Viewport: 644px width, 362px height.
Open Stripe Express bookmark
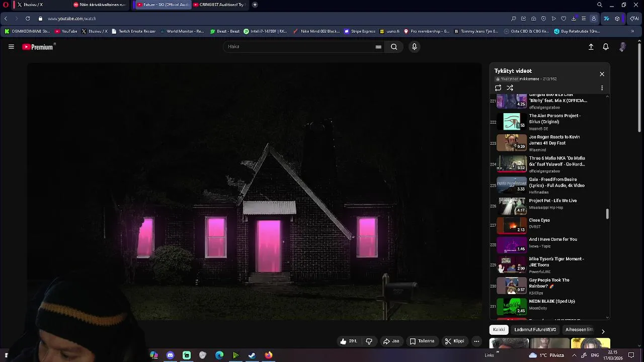pos(360,31)
